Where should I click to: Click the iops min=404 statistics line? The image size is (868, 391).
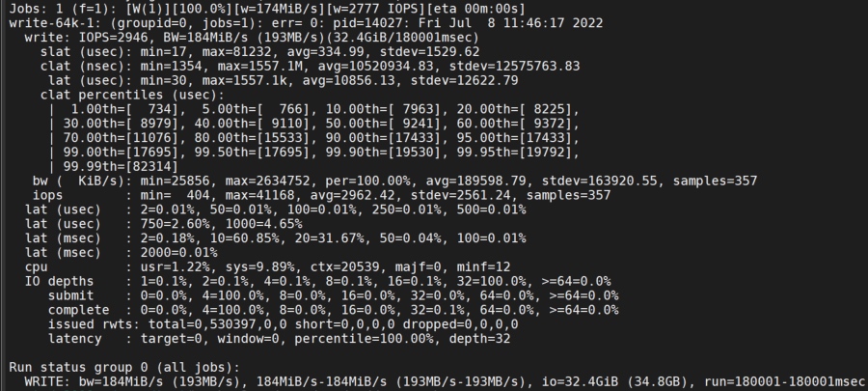point(321,195)
